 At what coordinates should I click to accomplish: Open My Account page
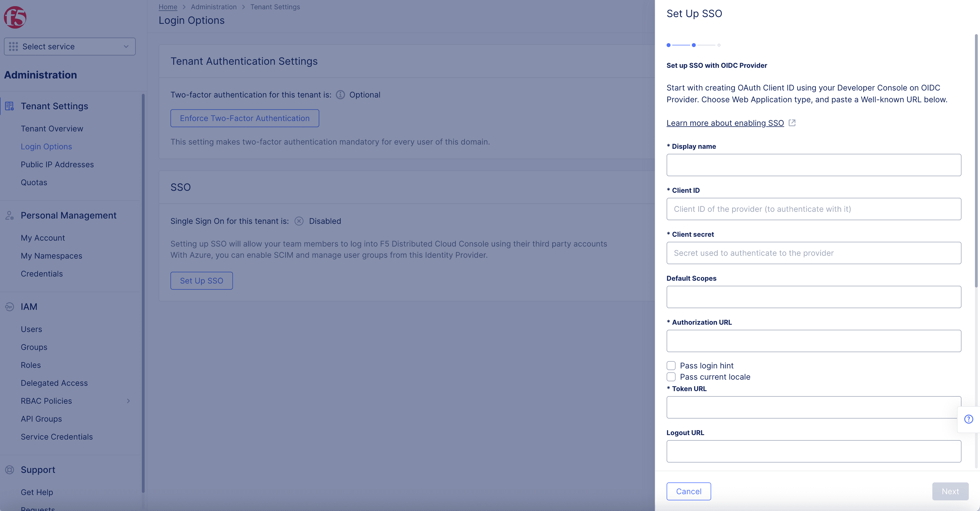pyautogui.click(x=43, y=238)
